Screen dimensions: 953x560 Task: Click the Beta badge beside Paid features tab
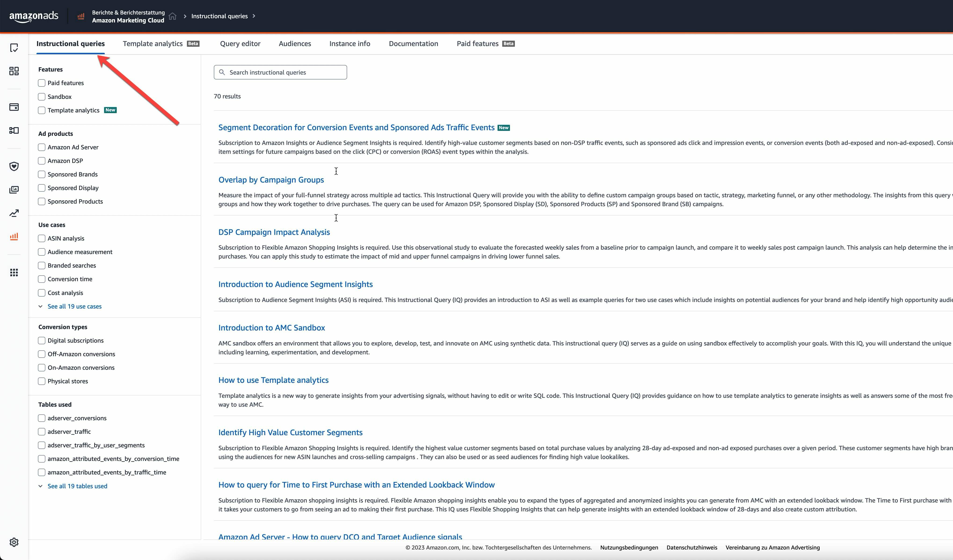(x=509, y=44)
